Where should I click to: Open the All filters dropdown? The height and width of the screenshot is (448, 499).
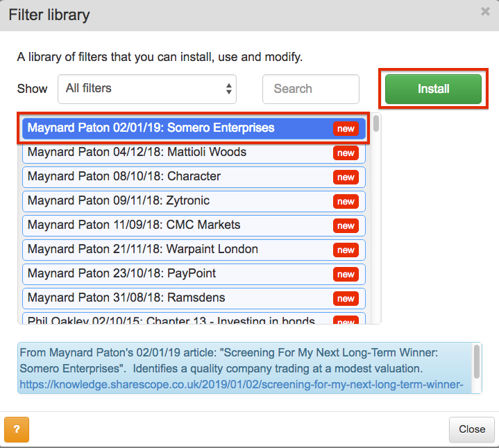(x=147, y=89)
